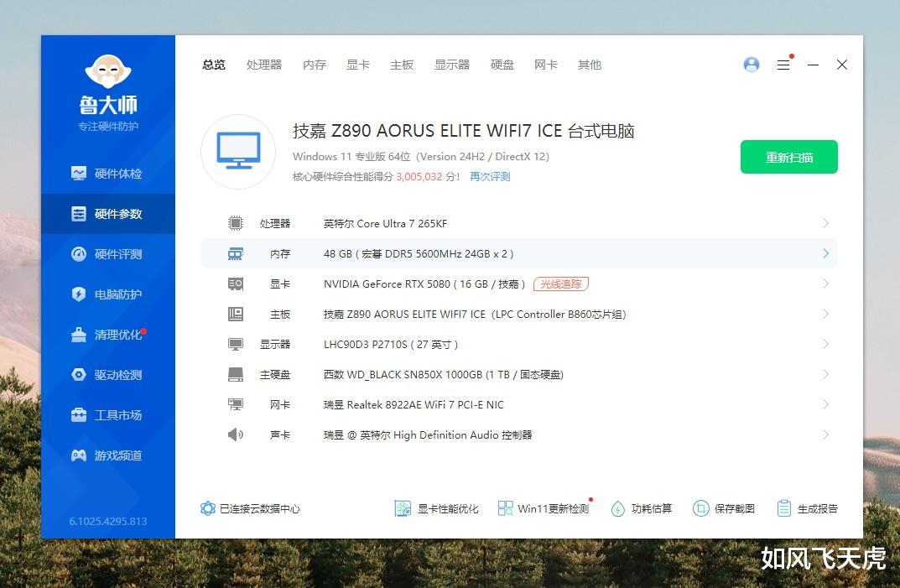Screen dimensions: 900x588
Task: Open 硬件评测 in the sidebar
Action: [x=108, y=254]
